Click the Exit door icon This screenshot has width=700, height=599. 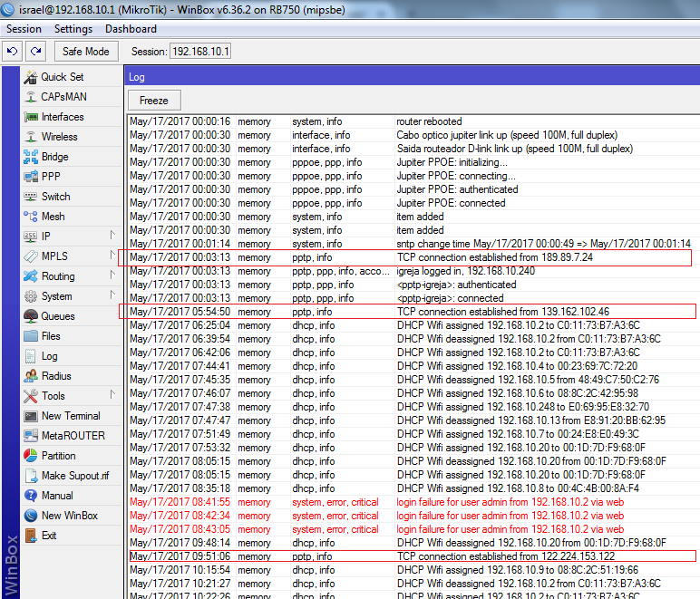tap(31, 536)
